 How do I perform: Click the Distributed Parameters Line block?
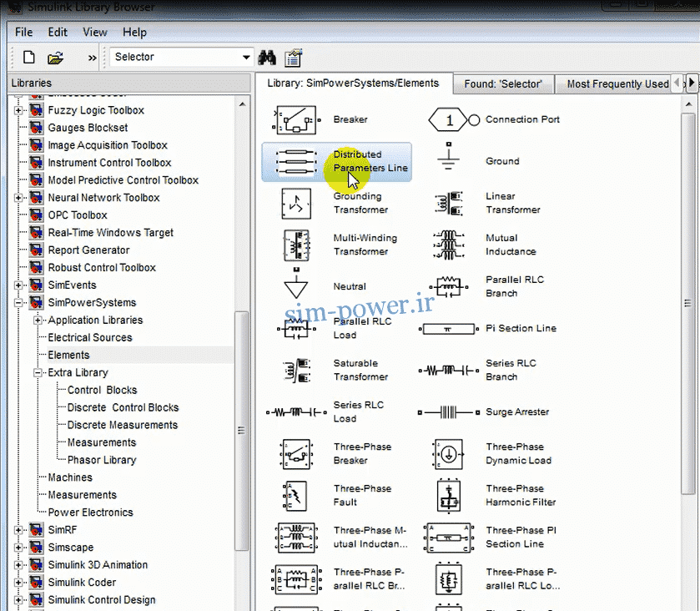pos(336,162)
